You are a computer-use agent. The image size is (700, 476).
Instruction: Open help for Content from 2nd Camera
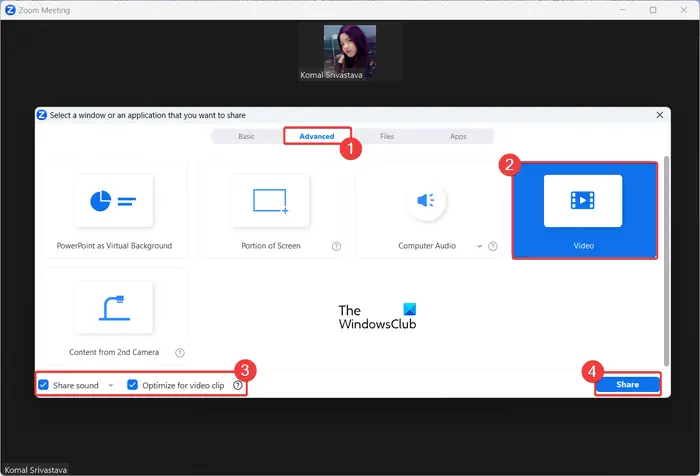(x=179, y=353)
